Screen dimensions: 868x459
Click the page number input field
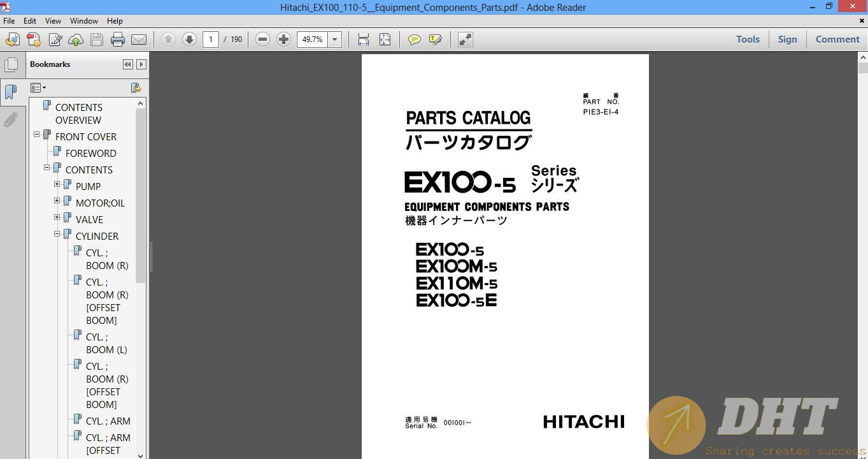(x=211, y=40)
